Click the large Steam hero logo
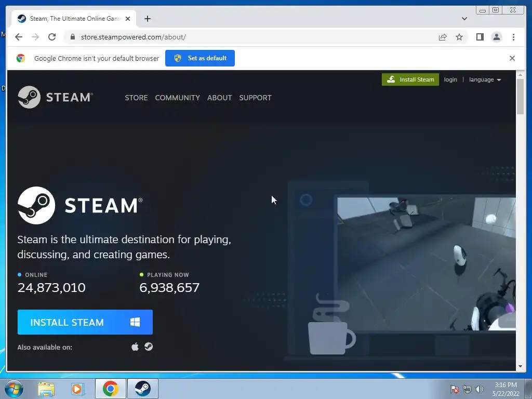This screenshot has height=399, width=532. (x=80, y=205)
